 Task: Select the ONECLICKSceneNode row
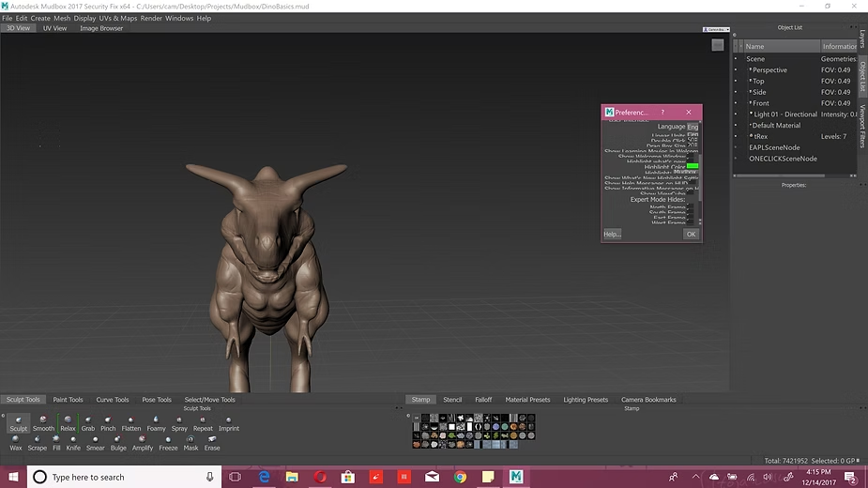783,159
